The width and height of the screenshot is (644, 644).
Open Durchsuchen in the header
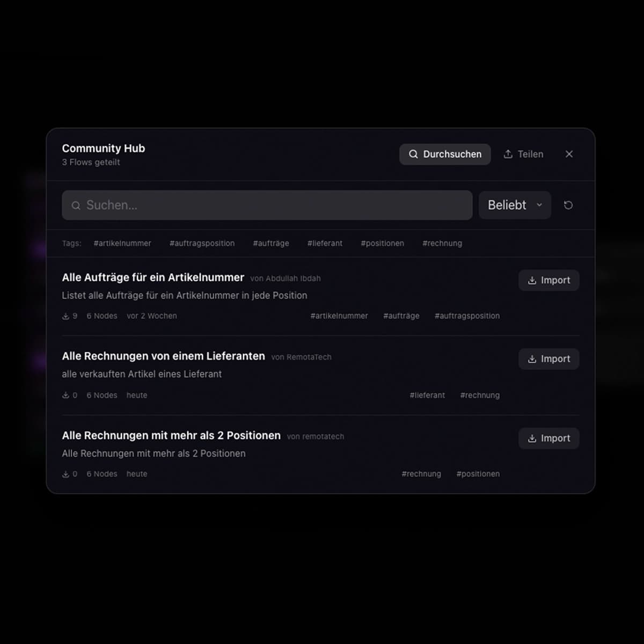(x=445, y=154)
